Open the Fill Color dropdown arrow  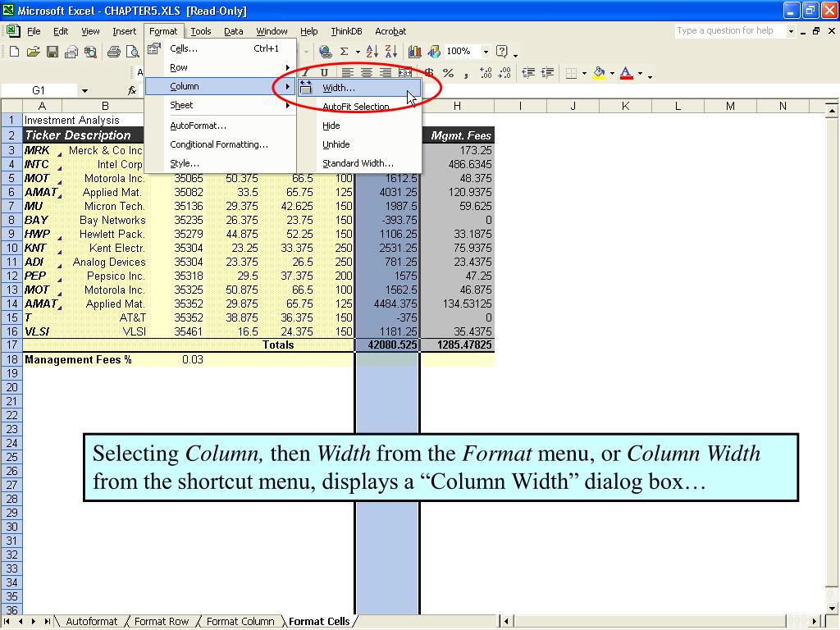point(612,73)
